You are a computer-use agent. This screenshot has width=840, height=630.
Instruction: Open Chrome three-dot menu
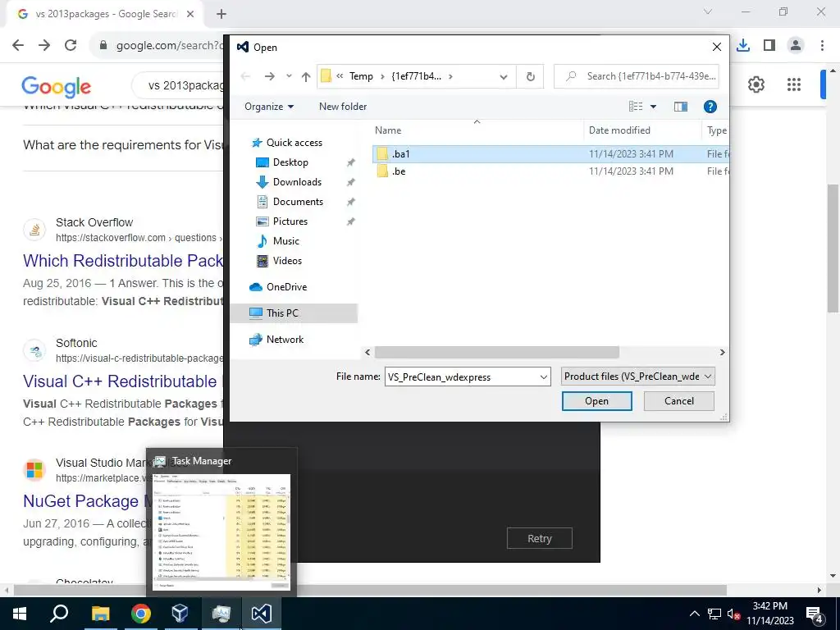(x=822, y=45)
